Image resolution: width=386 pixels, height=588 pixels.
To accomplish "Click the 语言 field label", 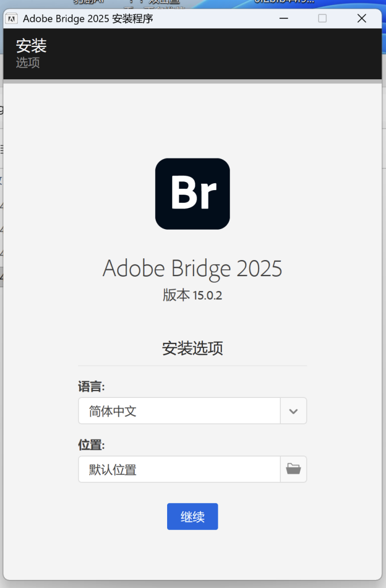I will [91, 386].
